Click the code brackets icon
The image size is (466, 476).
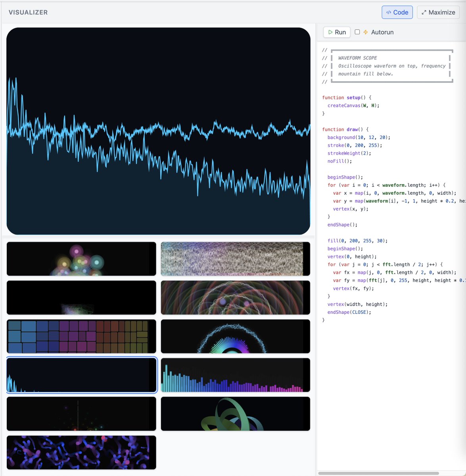pyautogui.click(x=389, y=12)
